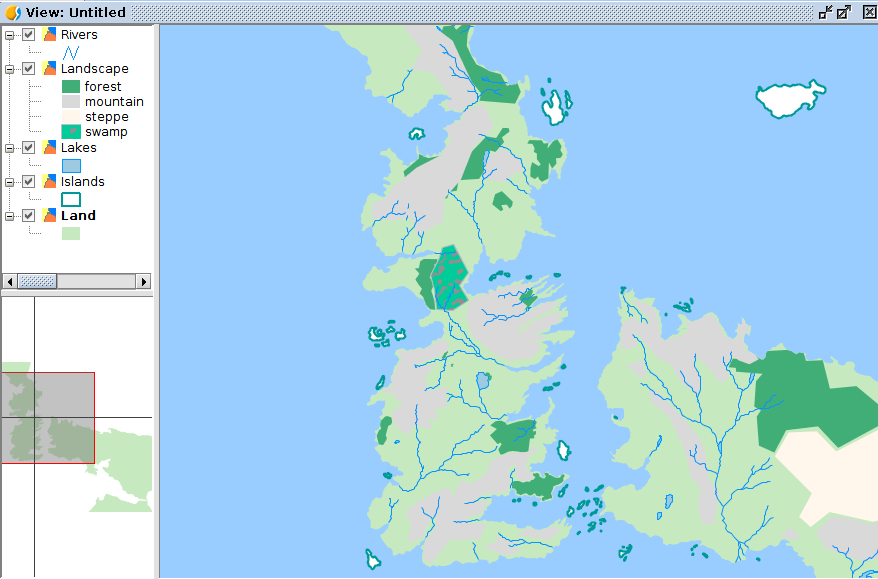Image resolution: width=878 pixels, height=579 pixels.
Task: Click the Landscape layer icon
Action: coord(50,69)
